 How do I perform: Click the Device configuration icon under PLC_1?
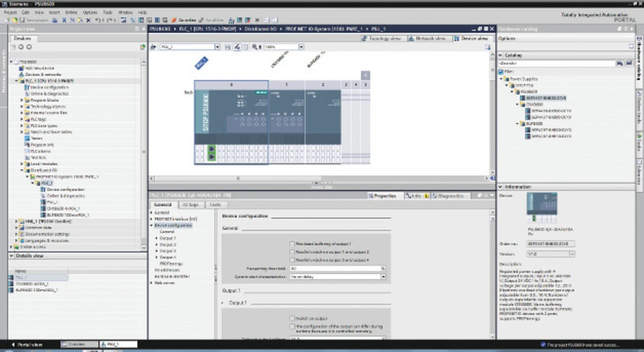tap(27, 87)
